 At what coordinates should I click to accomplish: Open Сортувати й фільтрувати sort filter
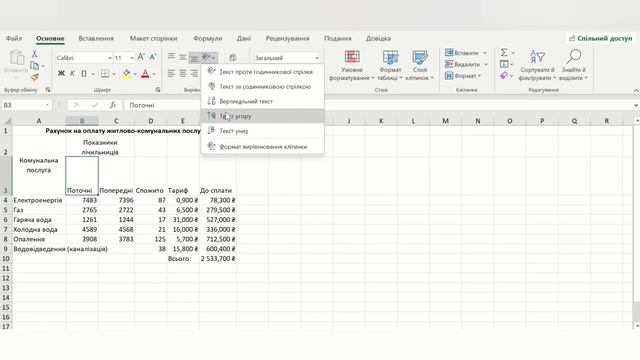[537, 65]
